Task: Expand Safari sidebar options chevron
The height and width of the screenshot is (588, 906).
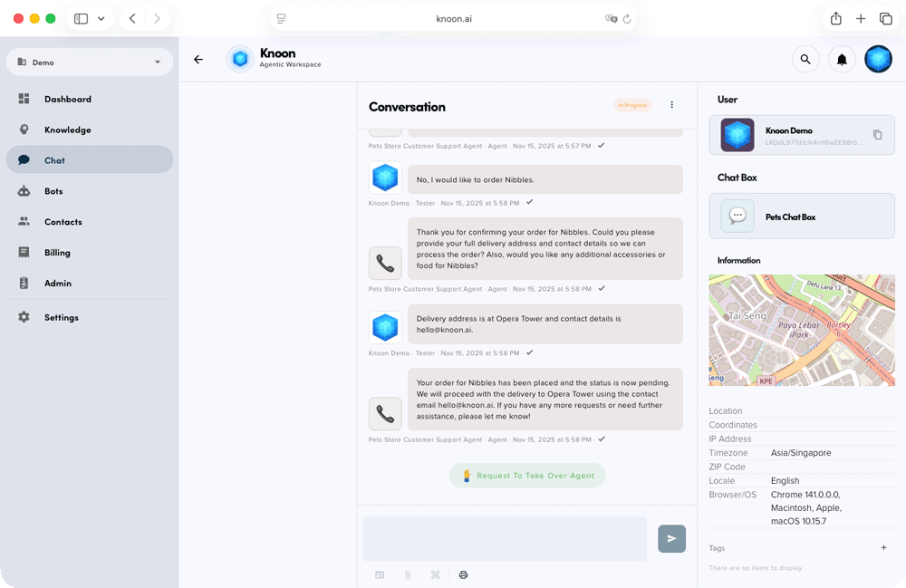Action: [x=101, y=19]
